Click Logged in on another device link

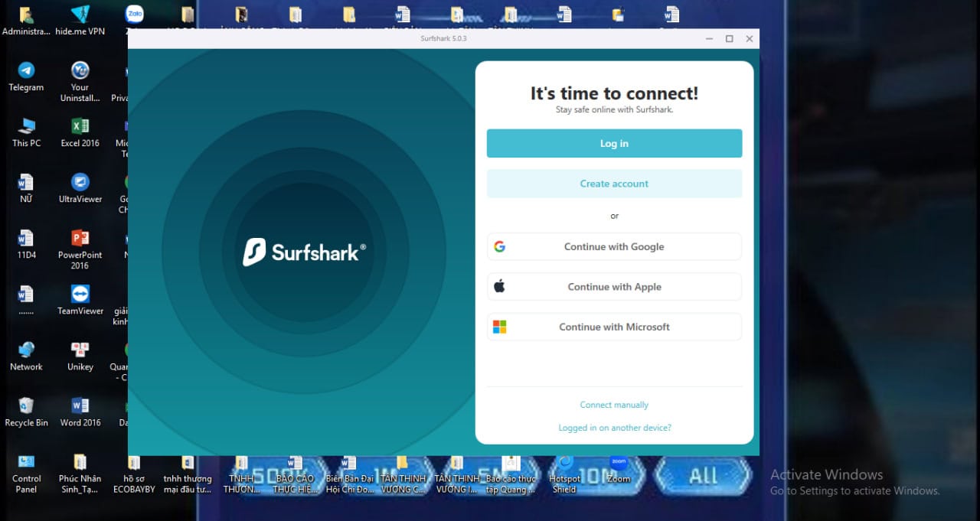(614, 428)
